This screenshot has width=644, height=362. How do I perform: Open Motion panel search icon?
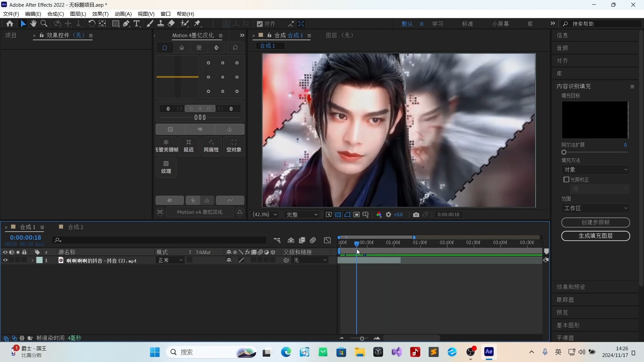pos(235,48)
